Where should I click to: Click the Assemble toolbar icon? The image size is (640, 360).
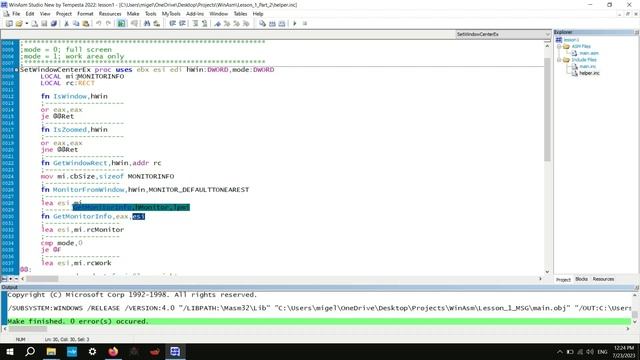pos(262,24)
